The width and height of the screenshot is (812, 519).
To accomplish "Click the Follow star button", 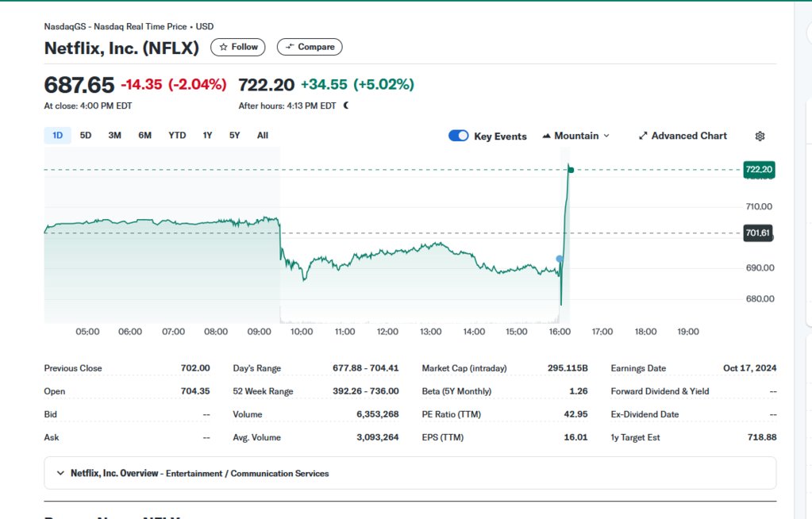I will [x=237, y=47].
